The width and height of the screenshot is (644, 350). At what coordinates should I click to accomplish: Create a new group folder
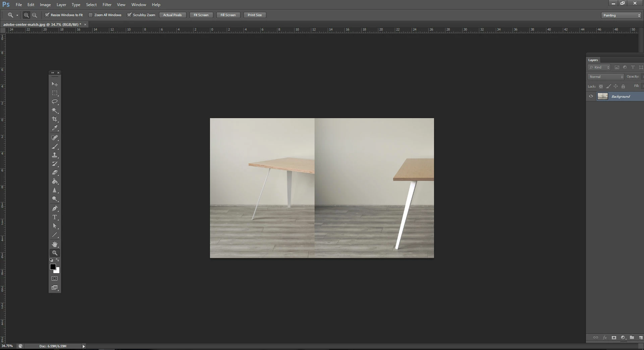pos(632,338)
